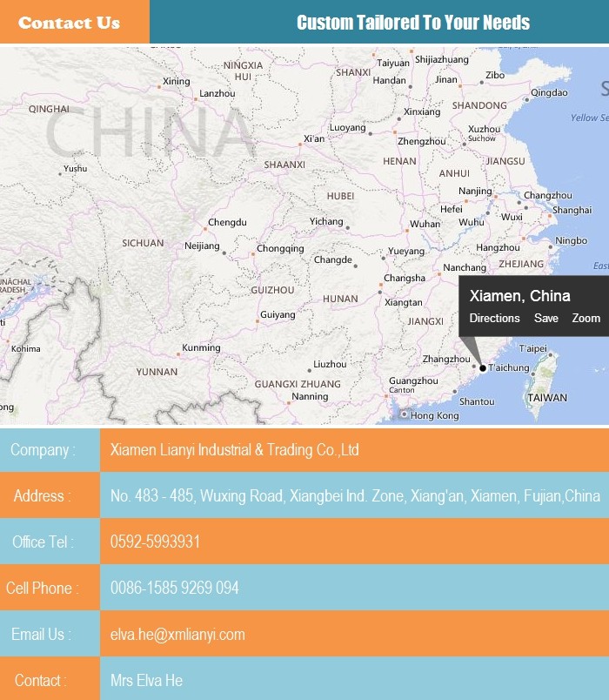Click the Cell Phone : row label

point(42,588)
